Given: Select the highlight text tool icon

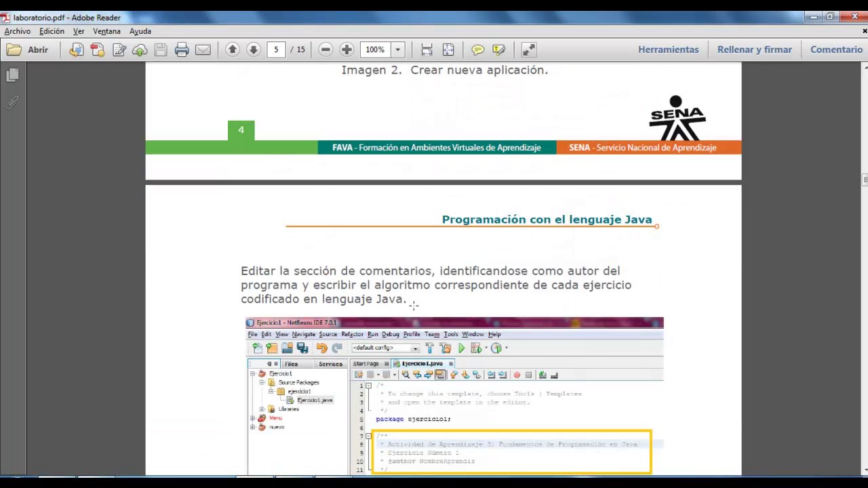Looking at the screenshot, I should click(x=499, y=49).
